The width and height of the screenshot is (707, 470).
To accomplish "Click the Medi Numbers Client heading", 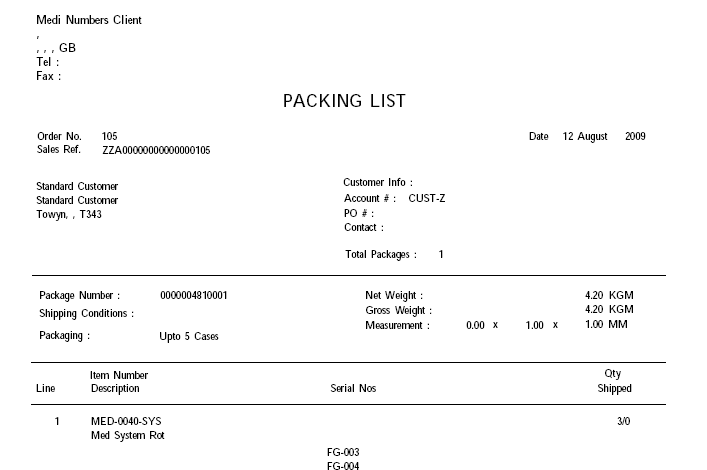I will click(x=89, y=20).
